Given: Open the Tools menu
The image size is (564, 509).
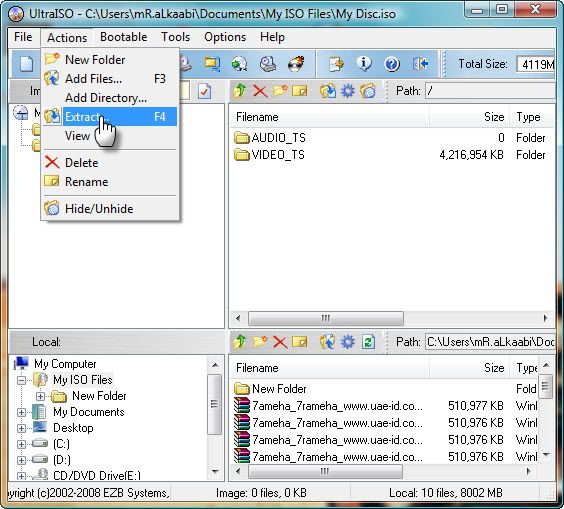Looking at the screenshot, I should pyautogui.click(x=176, y=37).
